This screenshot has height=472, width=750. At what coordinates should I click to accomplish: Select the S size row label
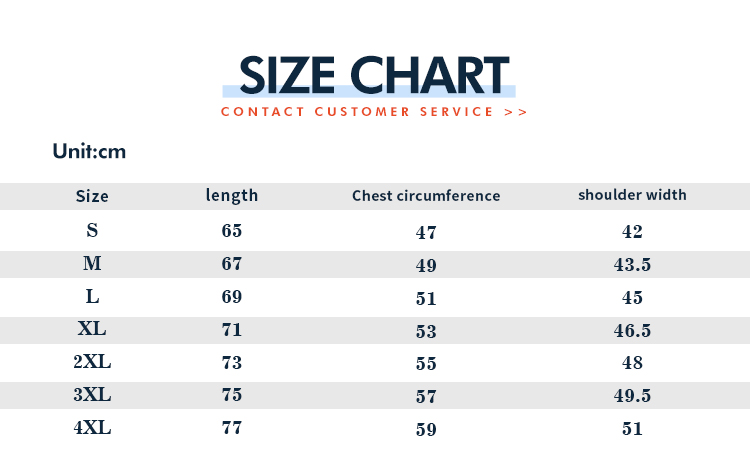92,230
